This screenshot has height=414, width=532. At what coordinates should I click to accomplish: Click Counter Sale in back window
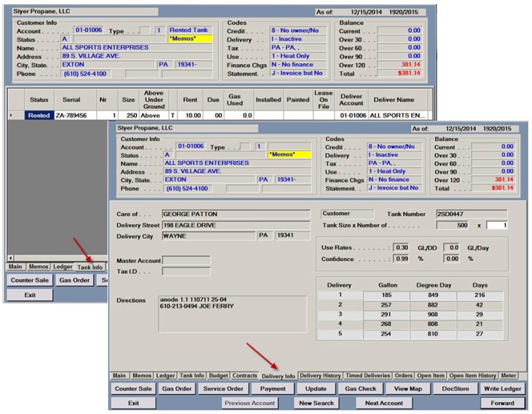click(x=30, y=280)
